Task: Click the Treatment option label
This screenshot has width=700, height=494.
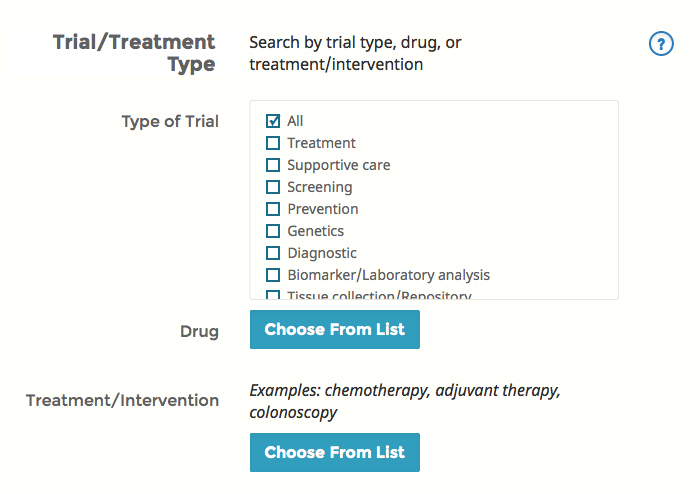Action: 321,143
